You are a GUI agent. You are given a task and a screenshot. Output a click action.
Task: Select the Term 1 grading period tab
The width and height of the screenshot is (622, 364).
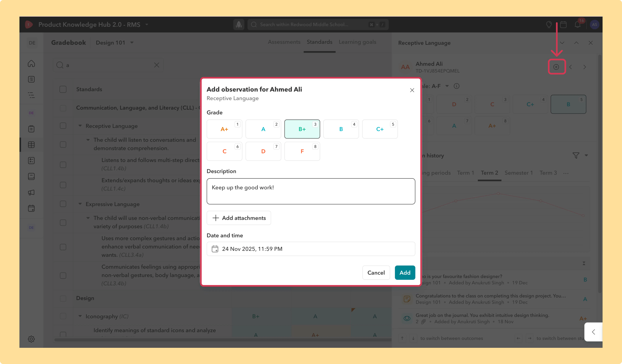pos(465,173)
